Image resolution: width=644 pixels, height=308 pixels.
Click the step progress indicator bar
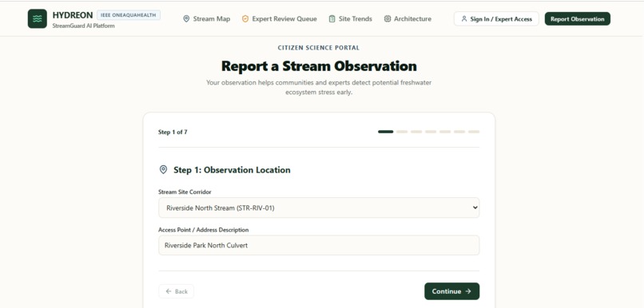tap(429, 132)
